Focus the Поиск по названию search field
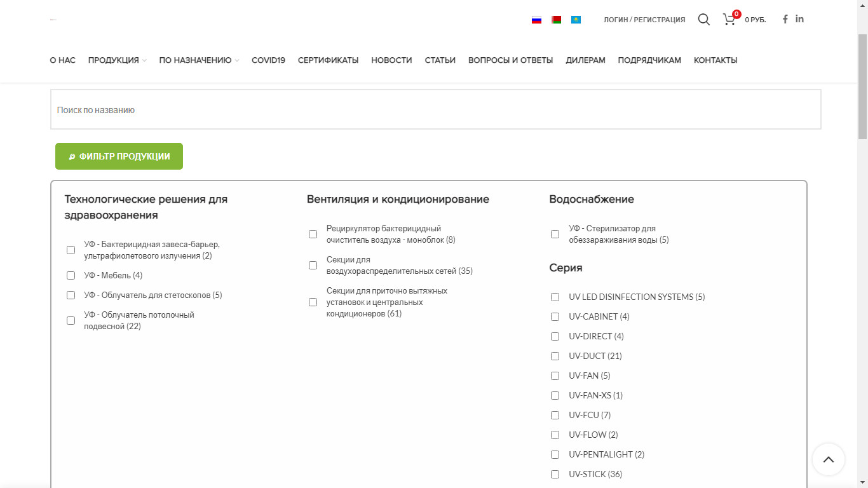The image size is (868, 488). [x=435, y=109]
